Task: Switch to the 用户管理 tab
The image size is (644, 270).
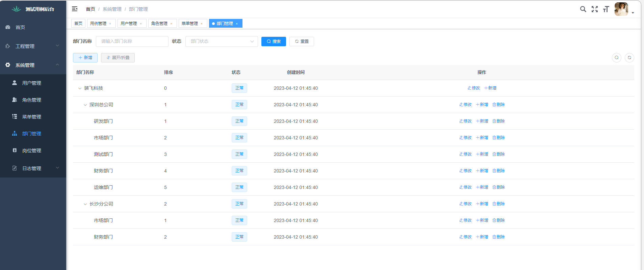Action: click(x=129, y=24)
